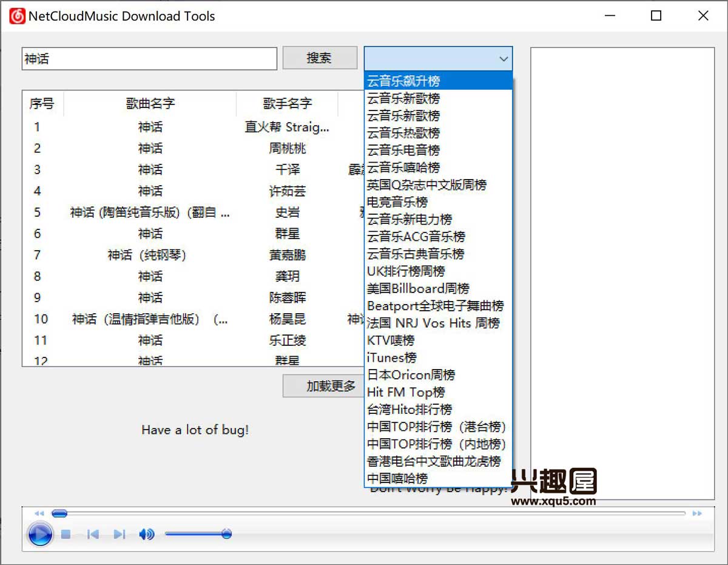Screen dimensions: 728x565
Task: Click the rewind arrows left of the seek bar
Action: click(x=39, y=513)
